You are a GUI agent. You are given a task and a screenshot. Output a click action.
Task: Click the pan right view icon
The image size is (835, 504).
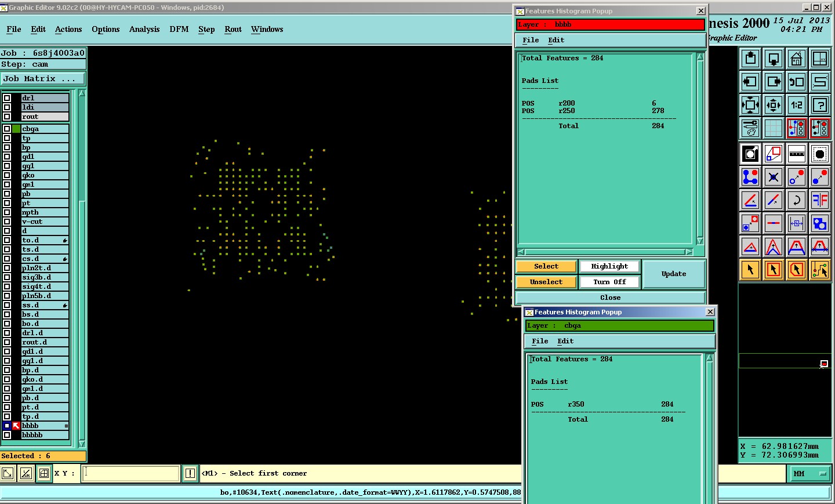point(774,82)
